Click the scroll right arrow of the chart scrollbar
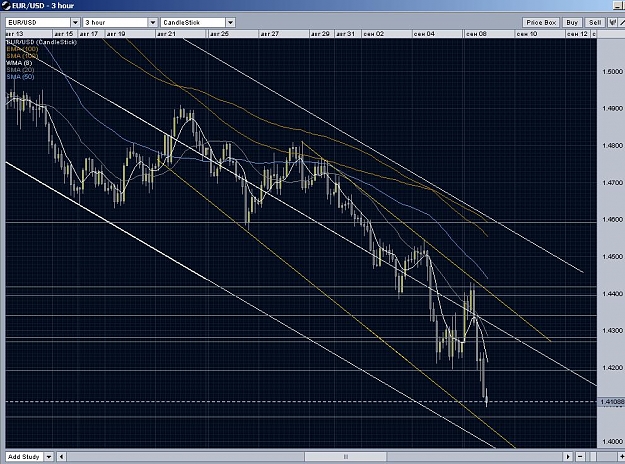 click(x=568, y=457)
